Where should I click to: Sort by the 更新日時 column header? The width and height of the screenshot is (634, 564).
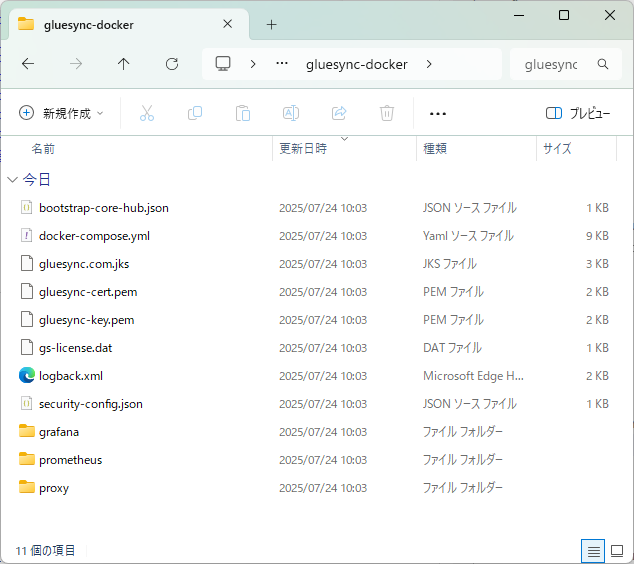click(303, 149)
